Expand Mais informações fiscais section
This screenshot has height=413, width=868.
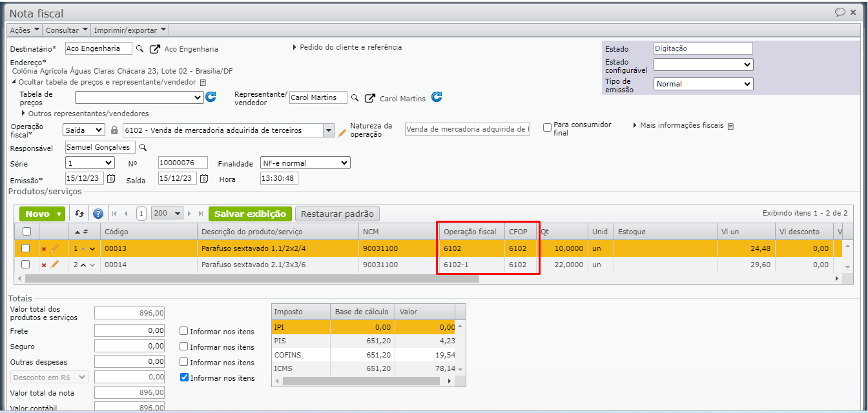[681, 126]
